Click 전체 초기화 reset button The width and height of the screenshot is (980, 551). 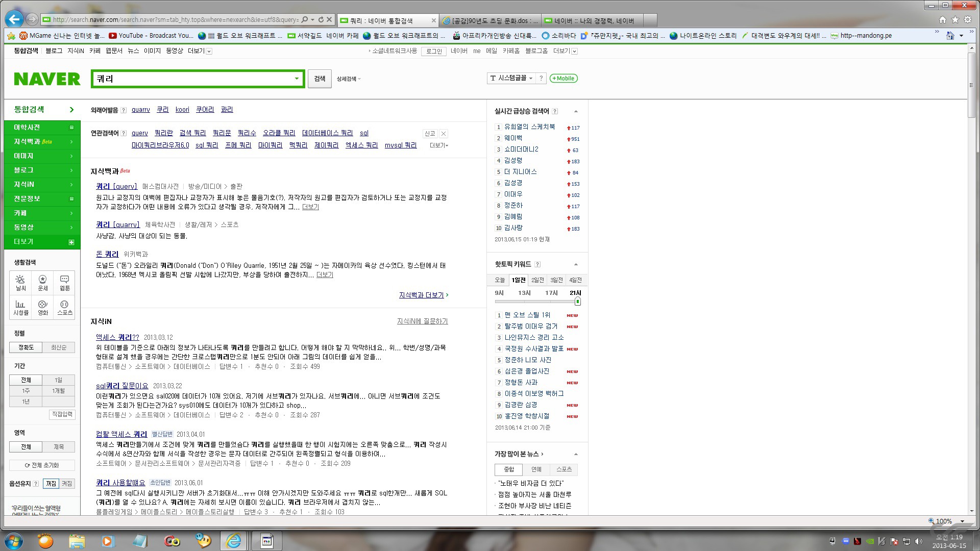[x=42, y=465]
